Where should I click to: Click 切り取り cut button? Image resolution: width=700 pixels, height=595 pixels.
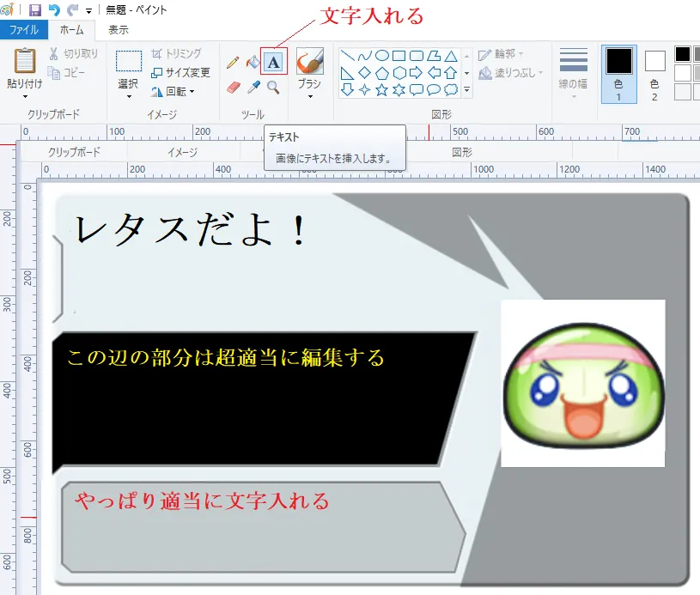[x=74, y=54]
